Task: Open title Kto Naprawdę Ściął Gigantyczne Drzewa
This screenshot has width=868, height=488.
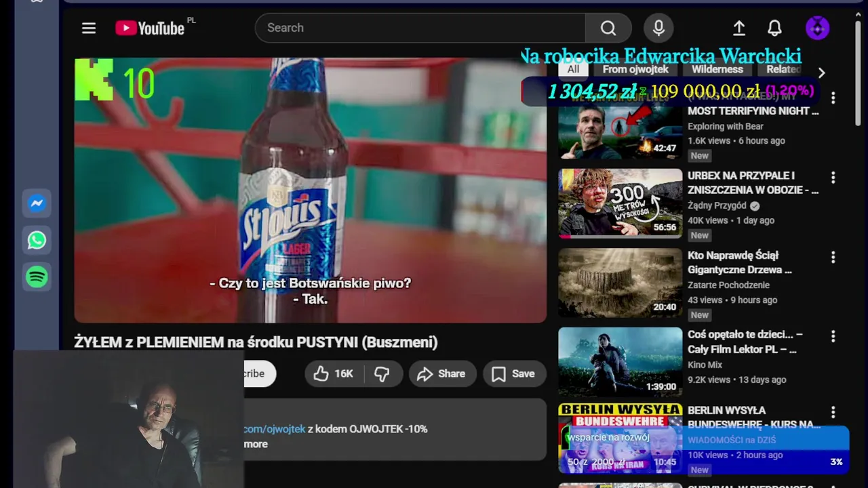Action: 740,262
